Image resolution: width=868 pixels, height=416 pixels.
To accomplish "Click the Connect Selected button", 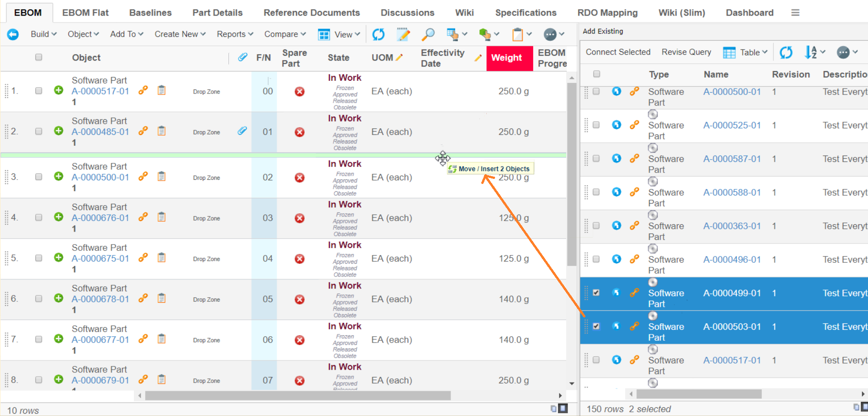I will [x=618, y=52].
